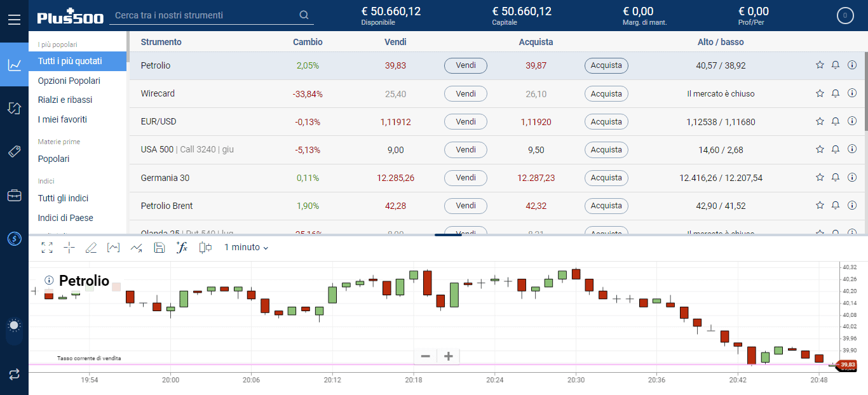The height and width of the screenshot is (395, 868).
Task: Open the briefcase portfolio icon in sidebar
Action: coord(14,196)
